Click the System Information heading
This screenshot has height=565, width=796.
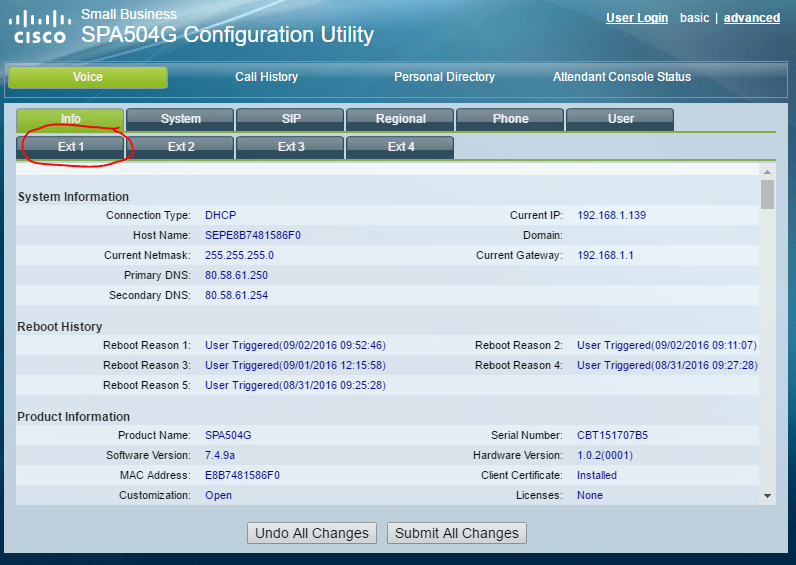[73, 197]
